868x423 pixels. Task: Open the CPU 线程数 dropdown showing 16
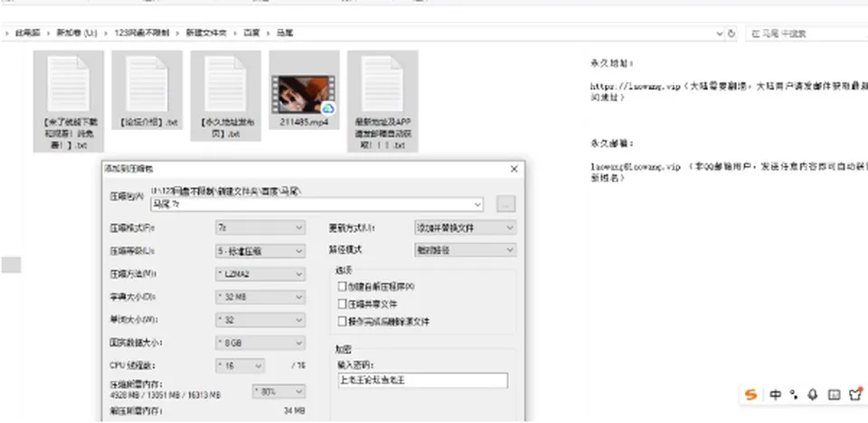pos(240,365)
